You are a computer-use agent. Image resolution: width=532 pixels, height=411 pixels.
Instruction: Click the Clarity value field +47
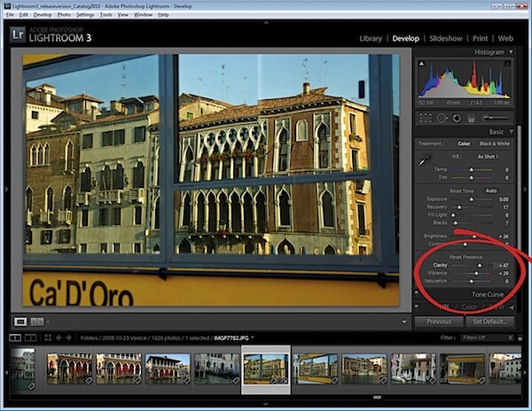[502, 266]
